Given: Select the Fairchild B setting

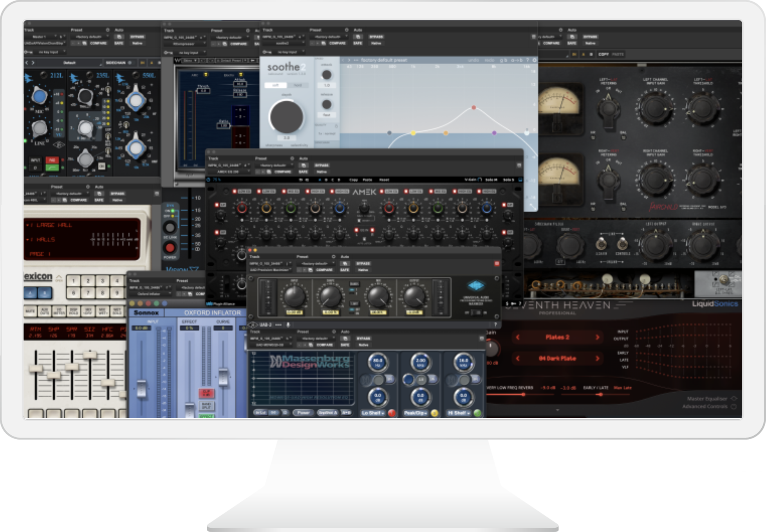Looking at the screenshot, I should [x=591, y=54].
